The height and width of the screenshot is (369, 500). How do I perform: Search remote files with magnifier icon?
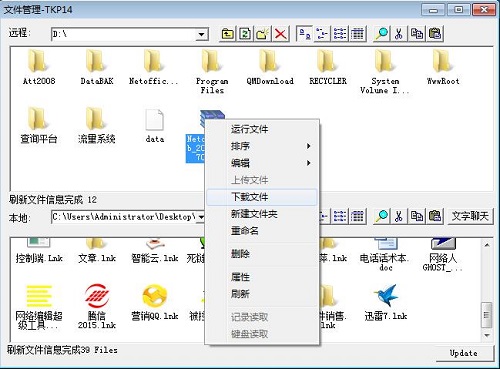(381, 34)
